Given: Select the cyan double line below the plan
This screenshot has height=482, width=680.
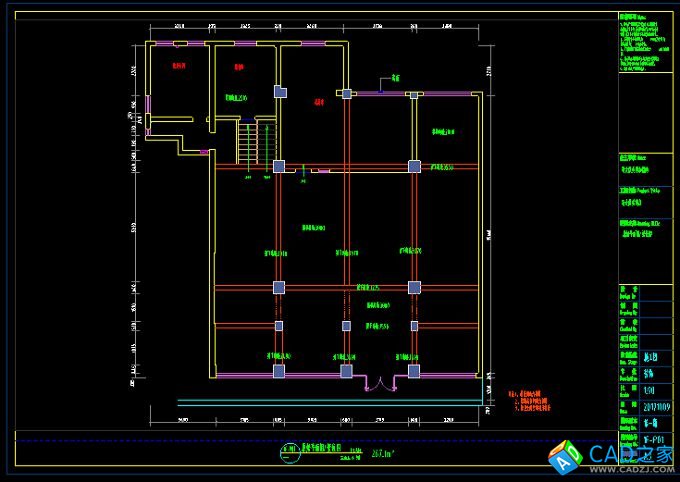Looking at the screenshot, I should [x=330, y=402].
